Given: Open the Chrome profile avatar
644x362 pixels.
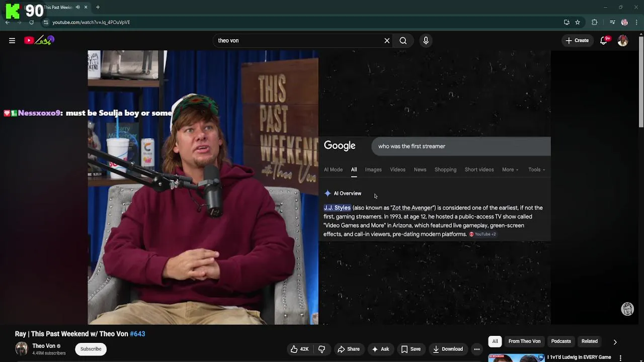Looking at the screenshot, I should click(624, 22).
